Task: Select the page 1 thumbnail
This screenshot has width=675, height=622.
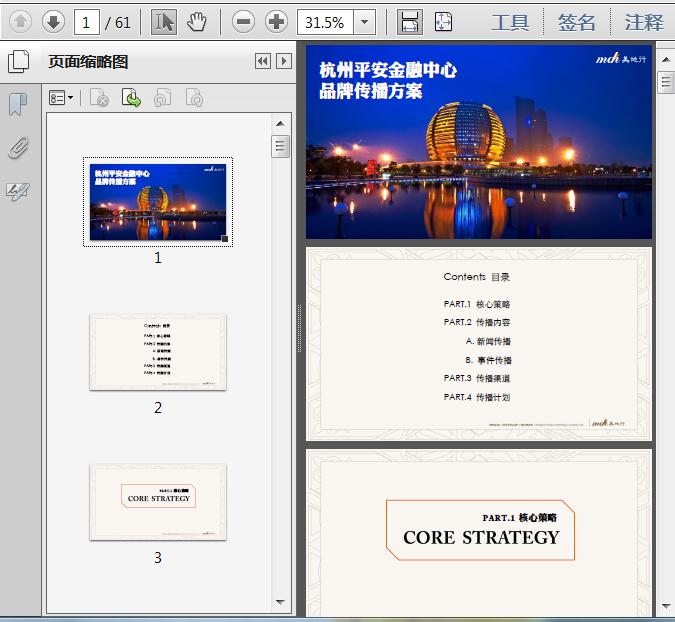Action: [158, 202]
